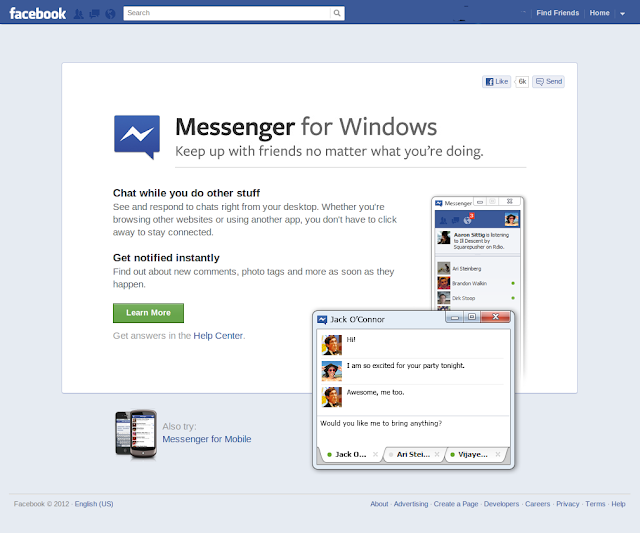Click avatar beside 'excited for your party' message
The image size is (640, 533).
332,371
